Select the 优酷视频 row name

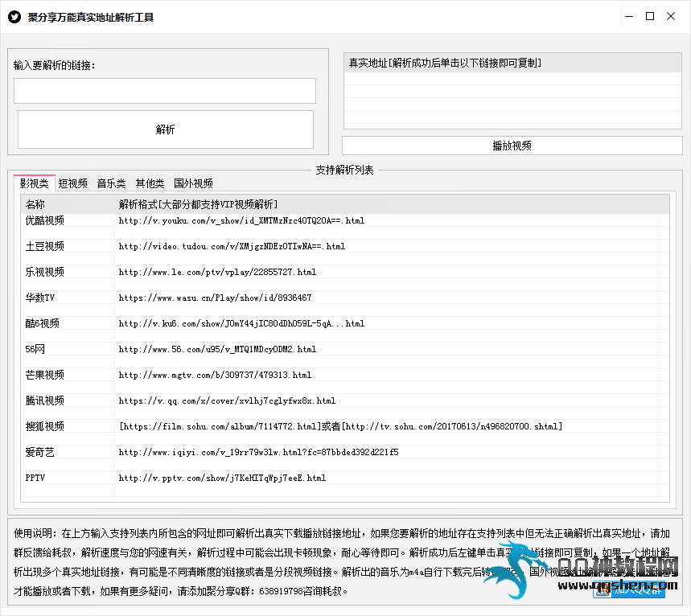click(44, 220)
